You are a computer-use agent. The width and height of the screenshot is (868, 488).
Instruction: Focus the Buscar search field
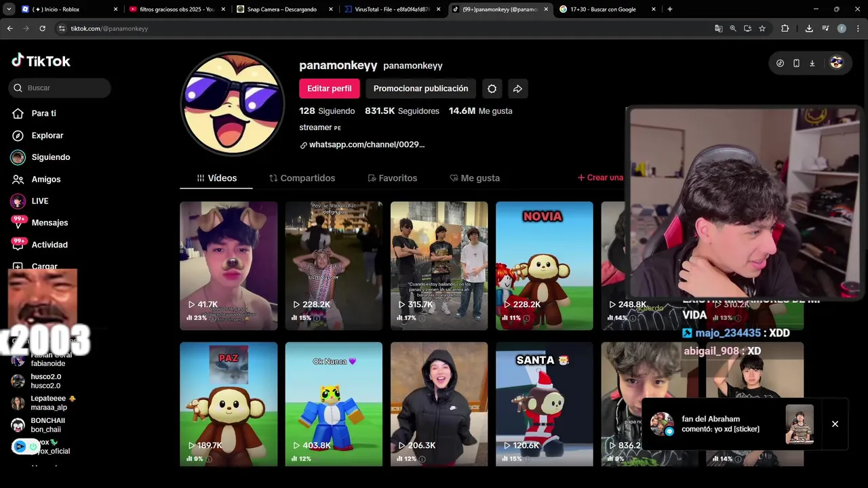[x=60, y=88]
